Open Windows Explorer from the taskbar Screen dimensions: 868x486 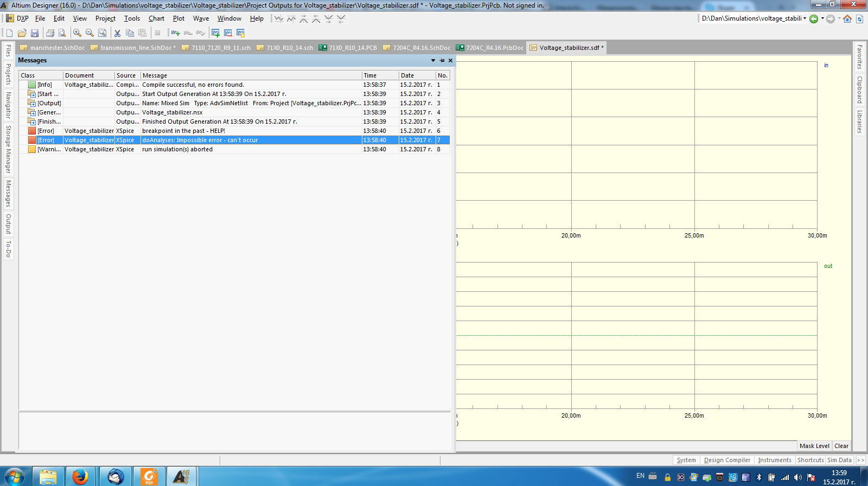coord(48,476)
